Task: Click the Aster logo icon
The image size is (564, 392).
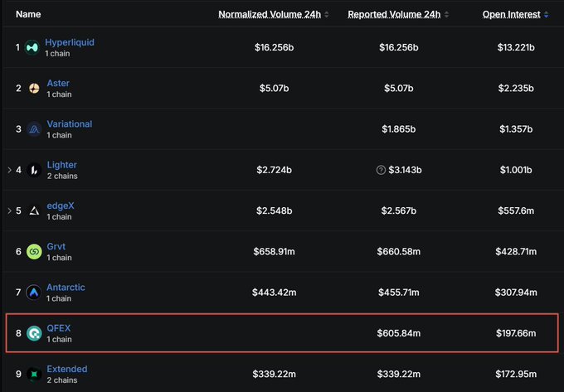Action: click(34, 88)
